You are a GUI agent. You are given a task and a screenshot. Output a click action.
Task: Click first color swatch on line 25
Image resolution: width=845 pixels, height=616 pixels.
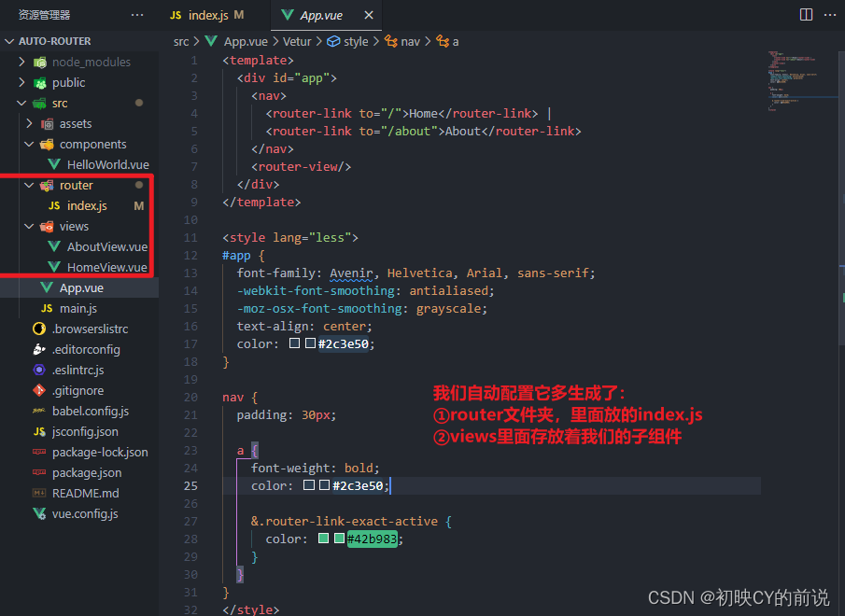tap(309, 484)
